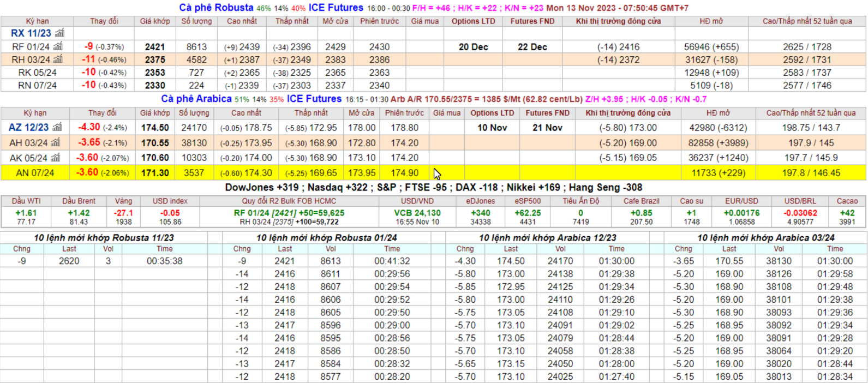The height and width of the screenshot is (383, 868).
Task: Select ICE Futures in the Robusta header
Action: 336,8
